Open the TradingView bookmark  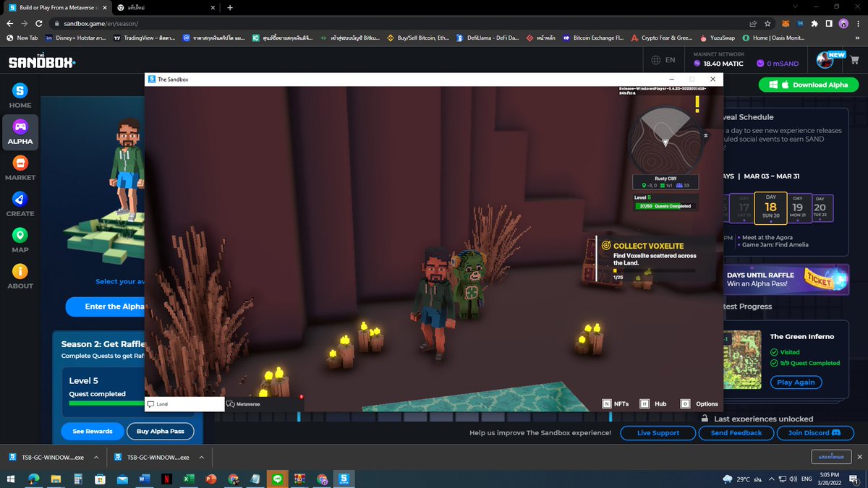145,38
